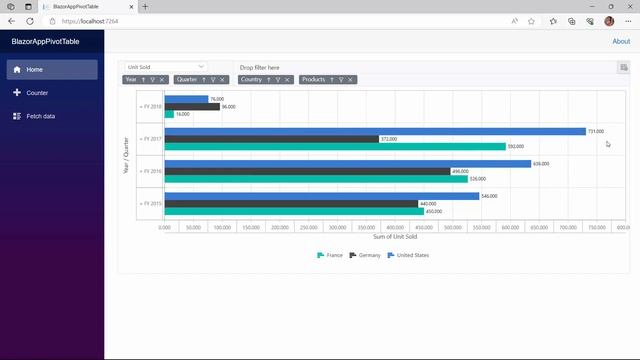The width and height of the screenshot is (640, 360).
Task: Open a new browser tab
Action: click(145, 7)
